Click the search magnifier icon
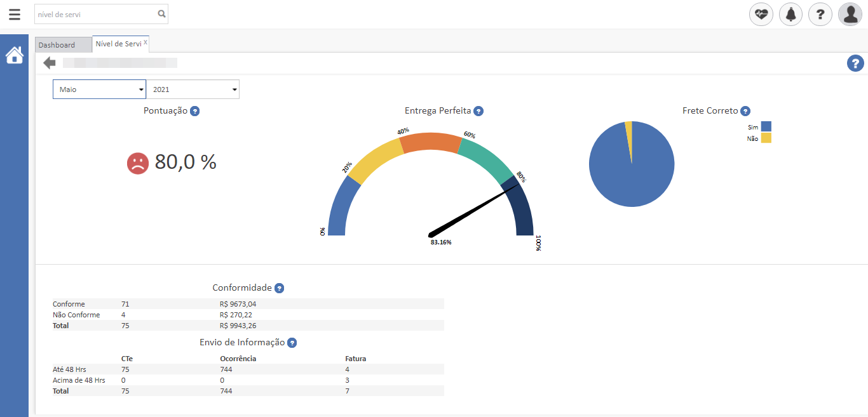 161,14
